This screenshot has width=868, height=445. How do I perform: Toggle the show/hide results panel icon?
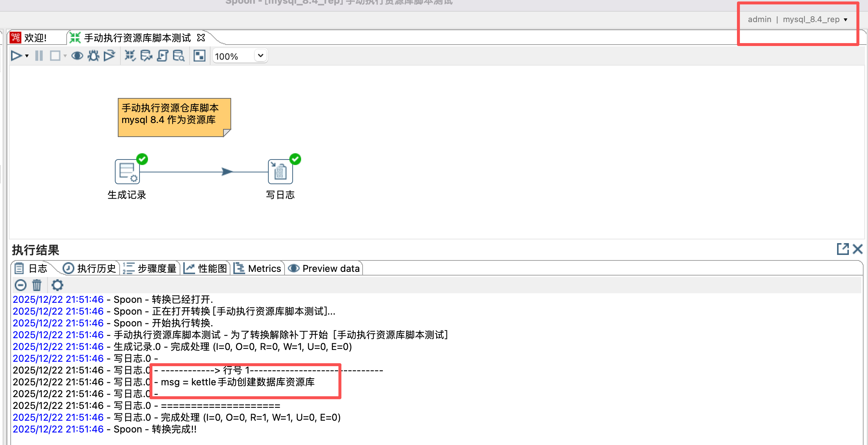pos(199,56)
